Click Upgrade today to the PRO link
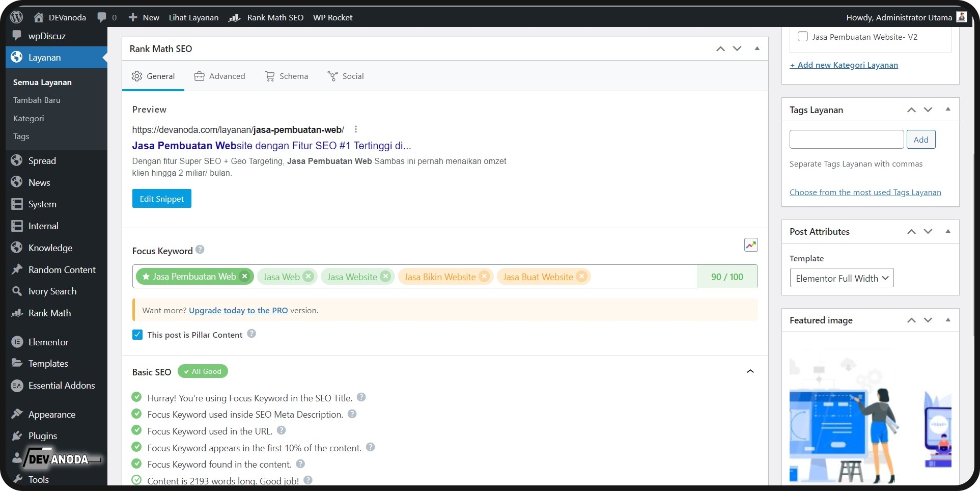 point(238,311)
